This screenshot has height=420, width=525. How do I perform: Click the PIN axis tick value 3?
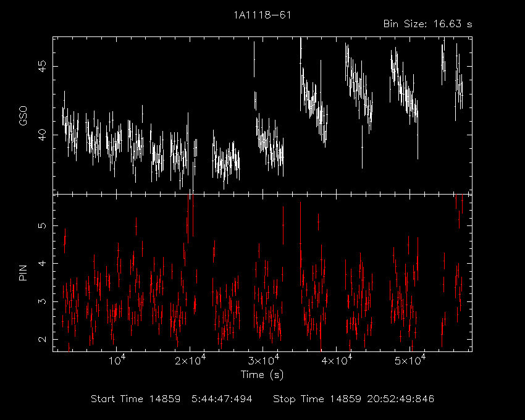coord(42,301)
